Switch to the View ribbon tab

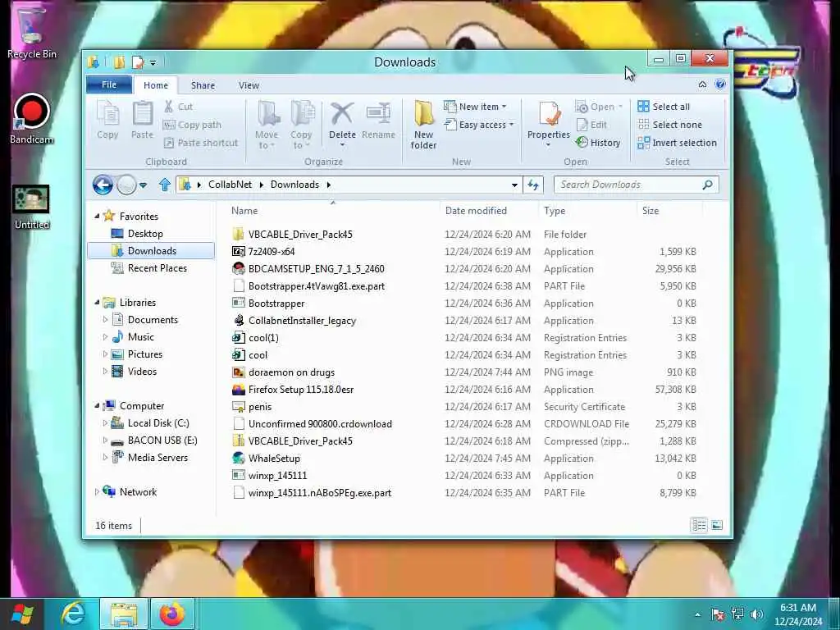pos(249,85)
